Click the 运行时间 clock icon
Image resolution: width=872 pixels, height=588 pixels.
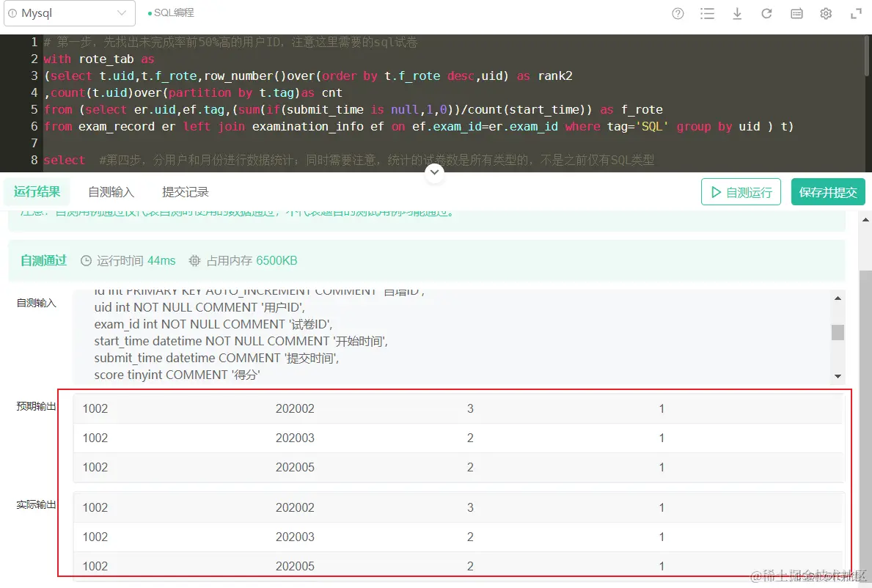click(86, 261)
